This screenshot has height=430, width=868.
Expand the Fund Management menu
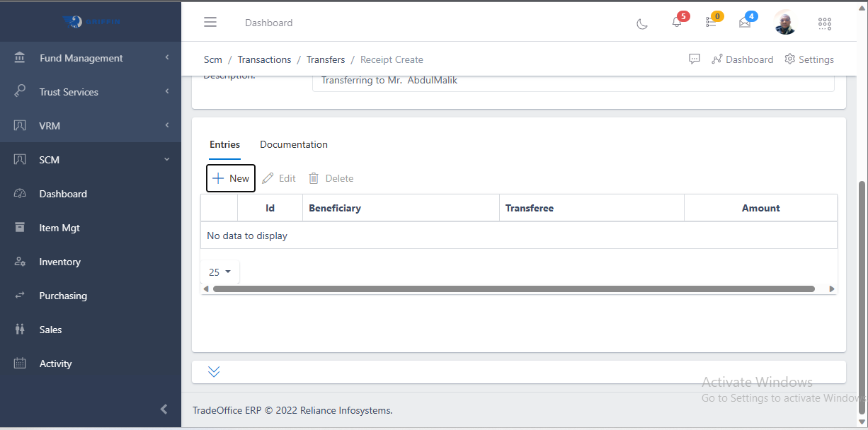click(81, 58)
